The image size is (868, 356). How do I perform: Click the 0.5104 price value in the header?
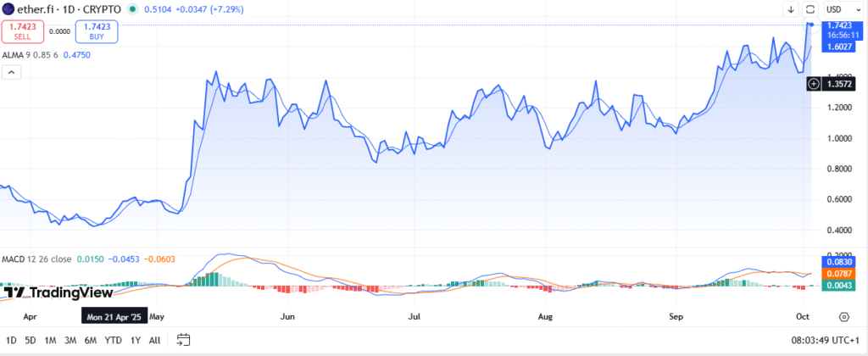pos(156,9)
